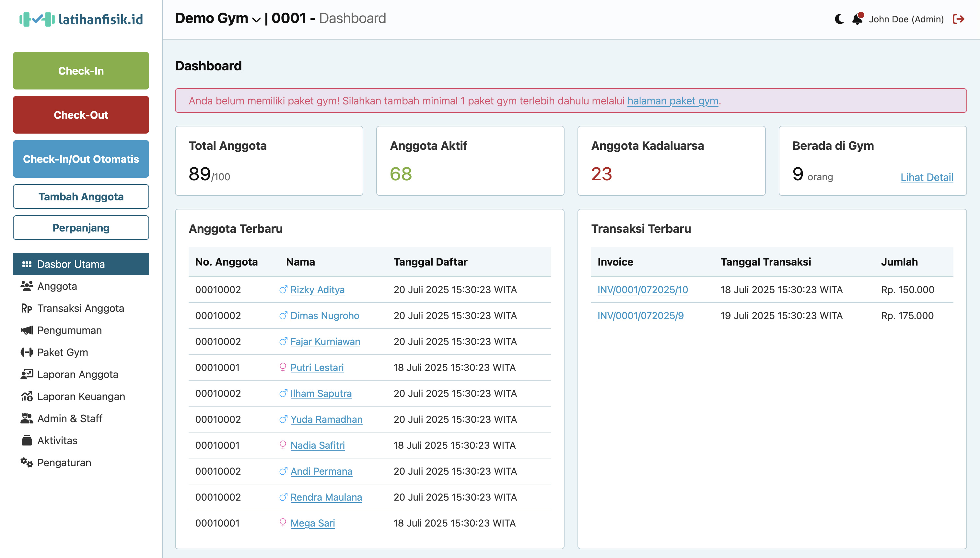The width and height of the screenshot is (980, 558).
Task: Click the red logout icon
Action: click(958, 19)
